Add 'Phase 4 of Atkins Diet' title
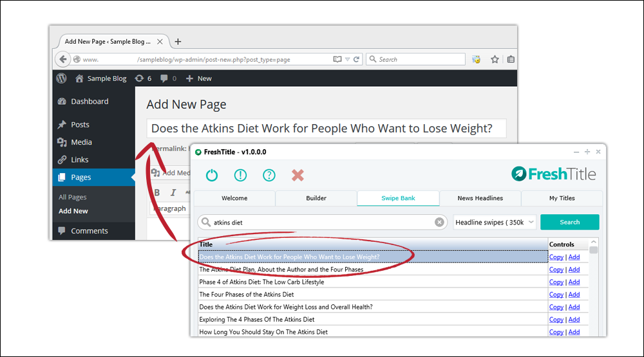The image size is (644, 357). (x=574, y=282)
